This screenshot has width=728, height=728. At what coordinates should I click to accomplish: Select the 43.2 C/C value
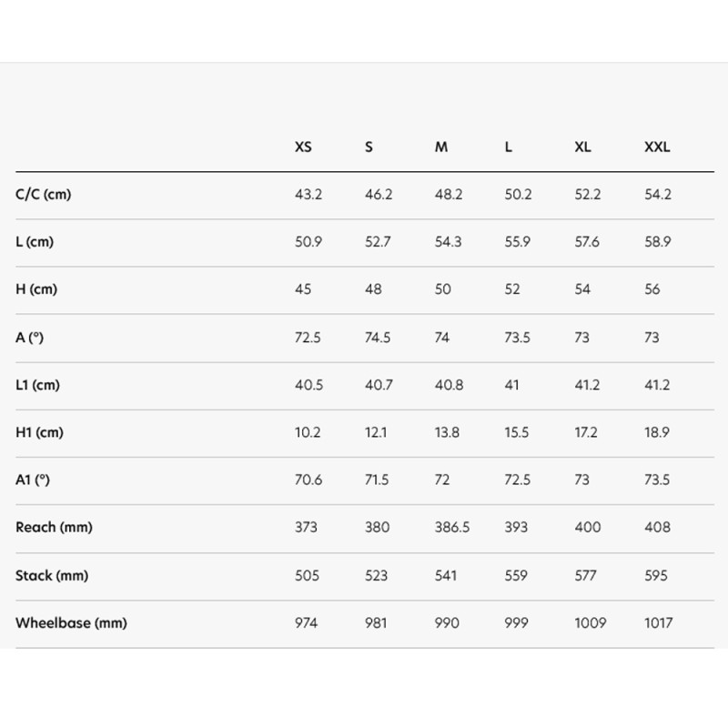[x=308, y=195]
